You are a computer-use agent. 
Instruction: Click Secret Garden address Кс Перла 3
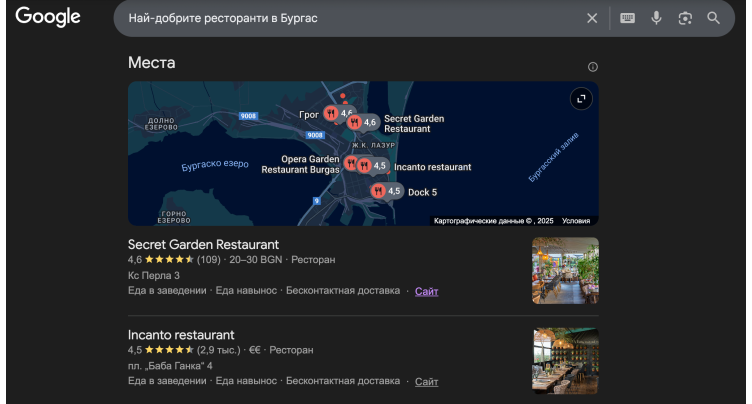(x=154, y=275)
